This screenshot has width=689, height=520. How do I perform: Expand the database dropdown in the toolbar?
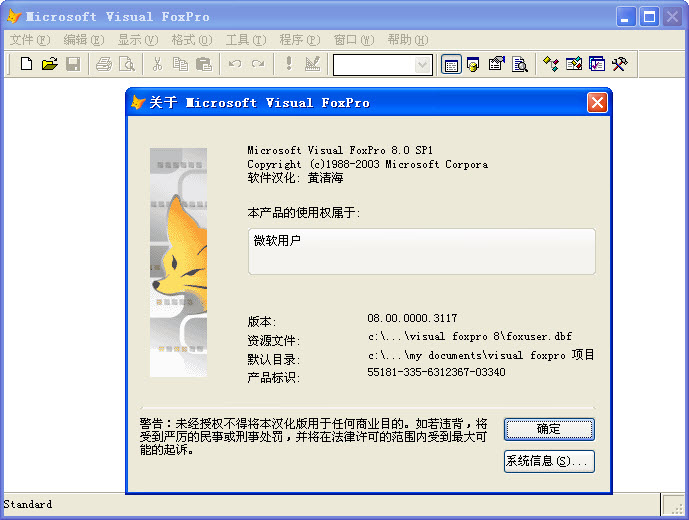click(x=423, y=64)
